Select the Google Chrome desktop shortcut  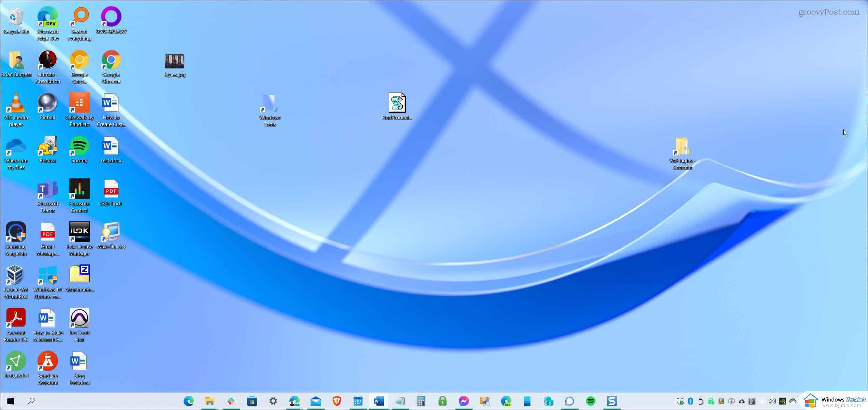coord(111,67)
